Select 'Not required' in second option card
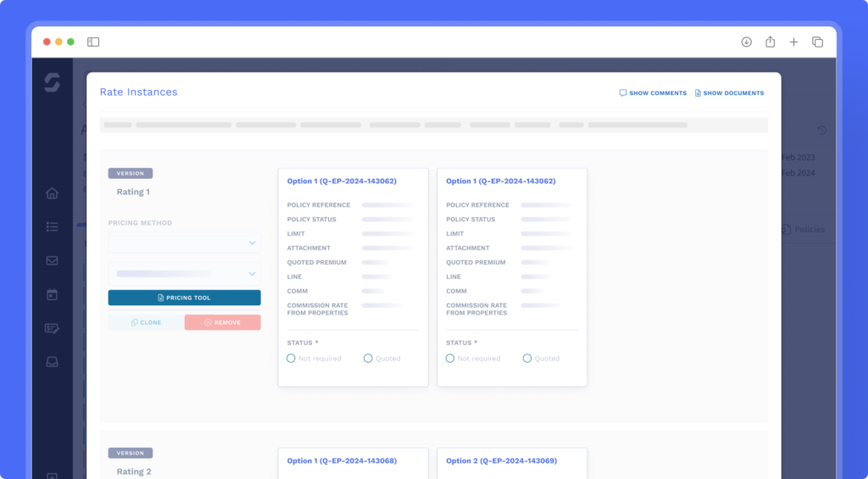 point(451,359)
